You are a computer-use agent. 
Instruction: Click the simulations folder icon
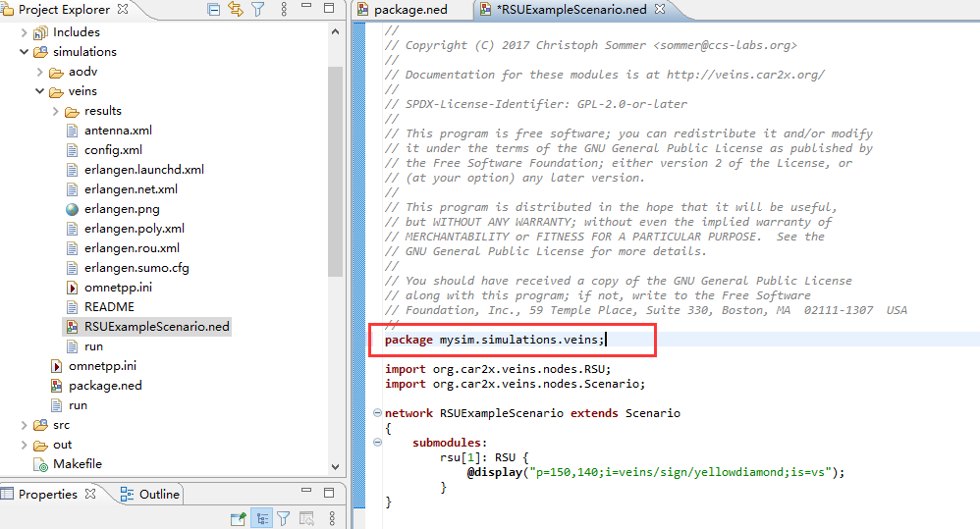coord(40,52)
